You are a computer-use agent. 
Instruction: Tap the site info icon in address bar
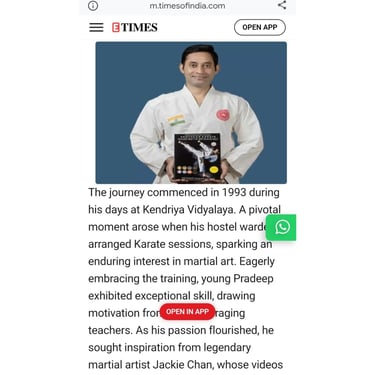pos(93,5)
